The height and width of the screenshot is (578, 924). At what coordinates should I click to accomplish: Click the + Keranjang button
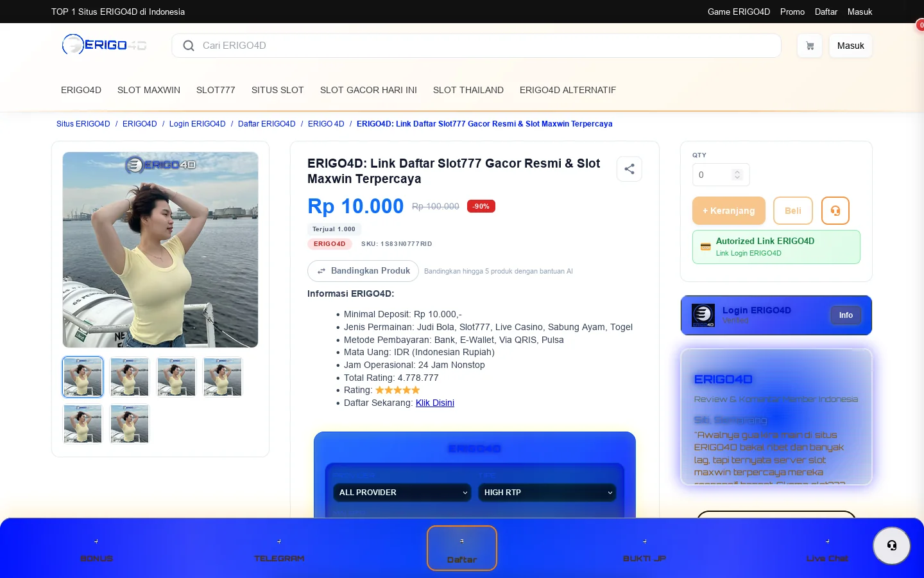(729, 211)
